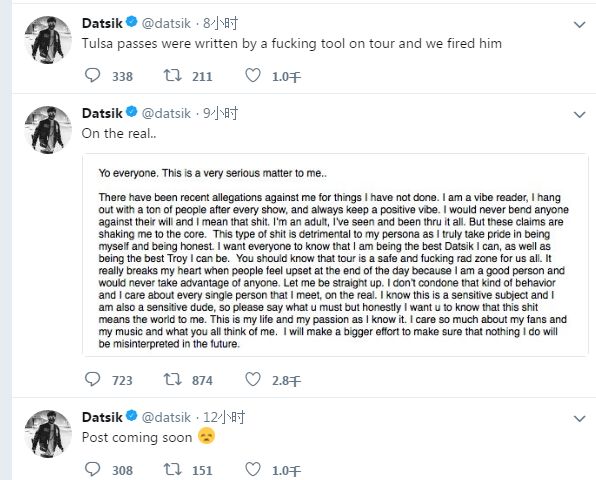Like the 'On the real..' tweet
The width and height of the screenshot is (596, 480).
pos(253,379)
